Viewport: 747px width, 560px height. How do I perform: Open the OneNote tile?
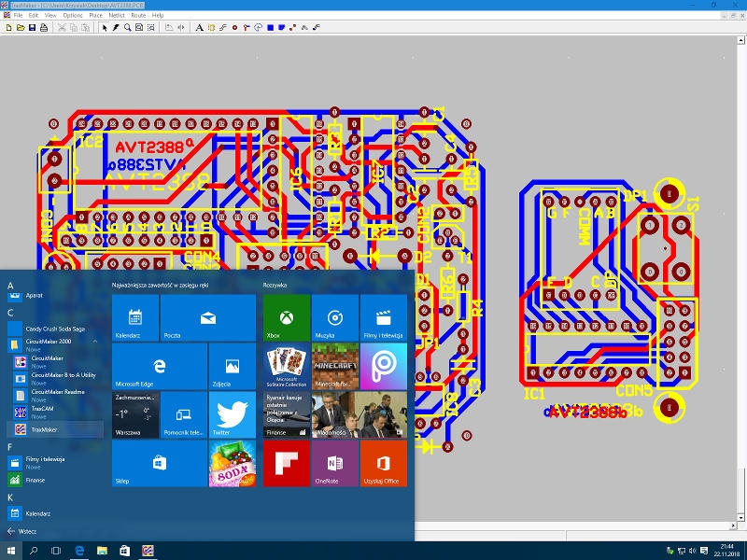335,463
